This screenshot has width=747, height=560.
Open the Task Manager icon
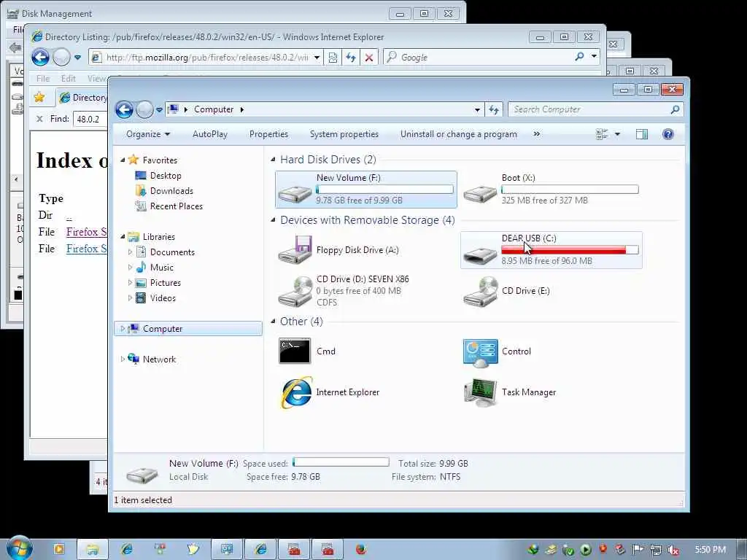[480, 392]
